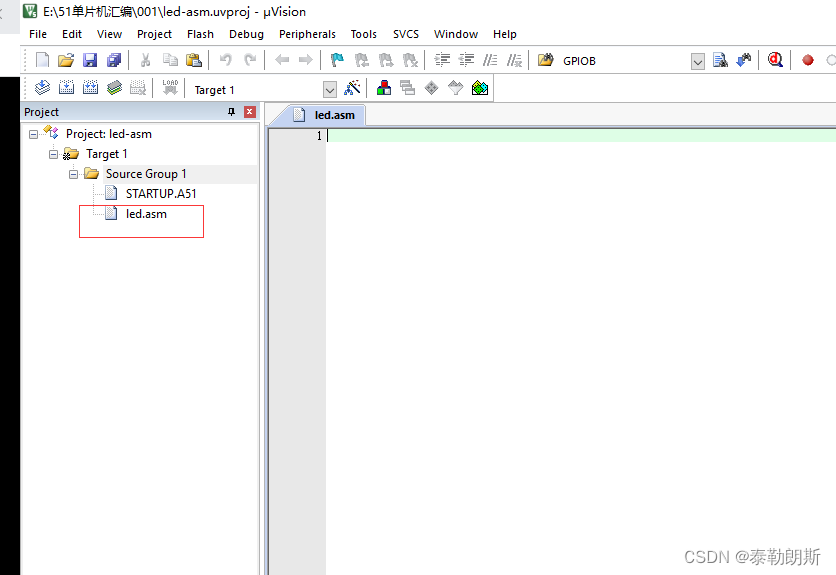Viewport: 836px width, 575px height.
Task: Insert a bookmark with the flag icon
Action: tap(337, 60)
